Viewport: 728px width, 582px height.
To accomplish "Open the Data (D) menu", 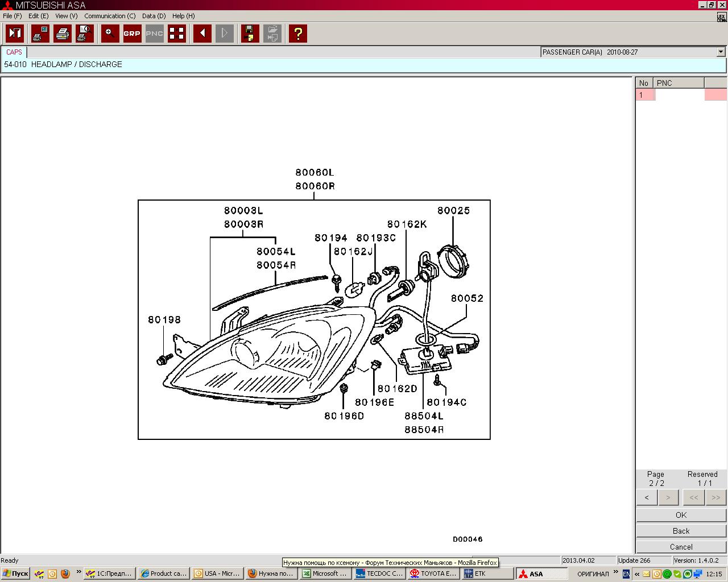I will click(154, 16).
